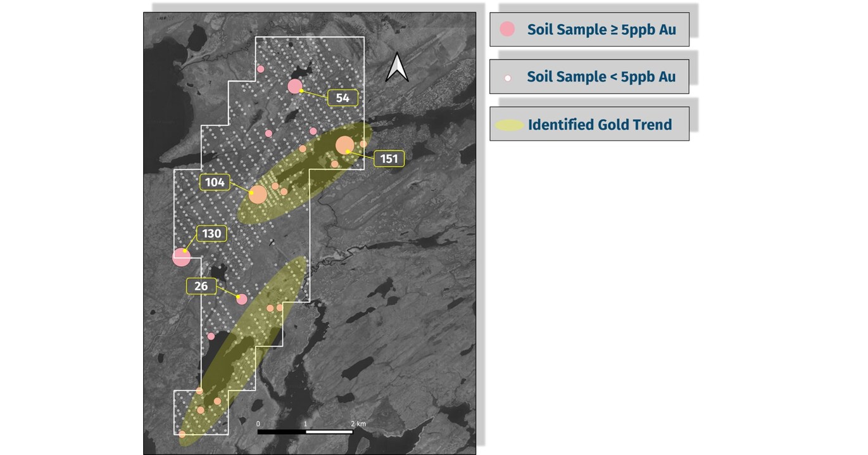Click the "130" value label
Viewport: 868px width, 455px height.
pos(211,234)
